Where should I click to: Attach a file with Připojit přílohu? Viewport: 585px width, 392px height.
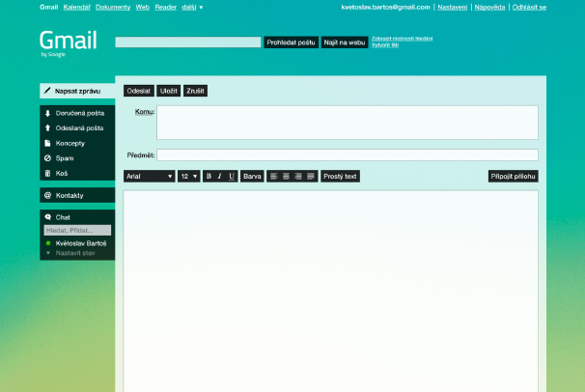pos(514,177)
